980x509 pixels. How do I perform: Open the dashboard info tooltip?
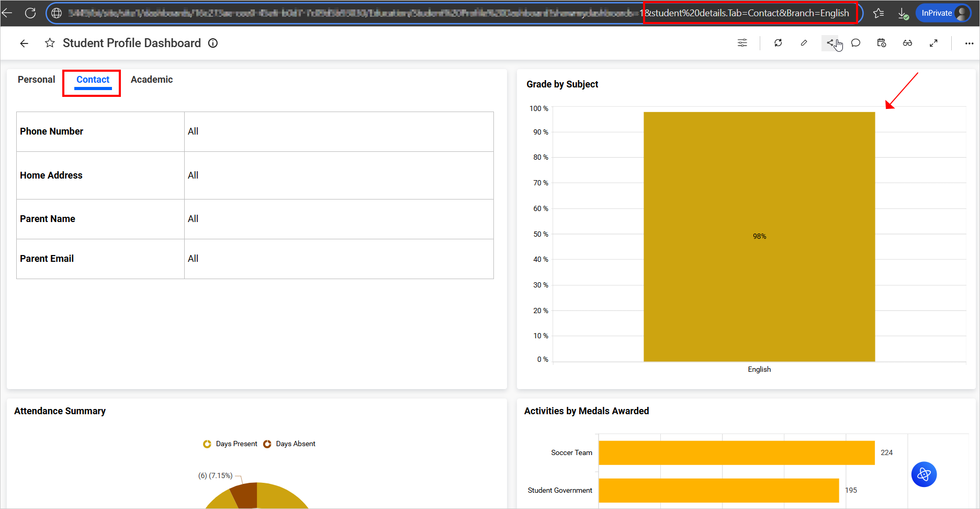[213, 43]
